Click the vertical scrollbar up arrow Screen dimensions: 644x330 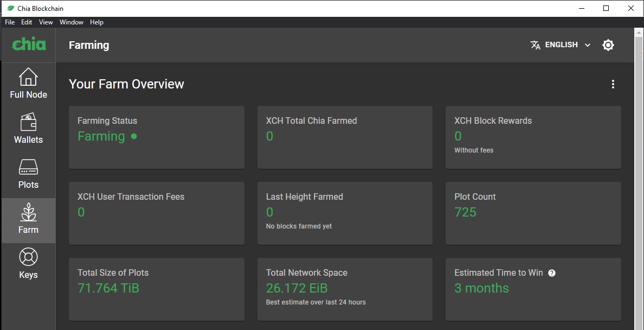click(x=639, y=32)
